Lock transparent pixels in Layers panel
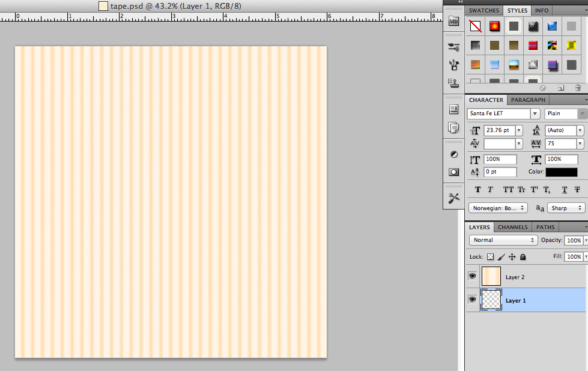588x371 pixels. pos(490,256)
